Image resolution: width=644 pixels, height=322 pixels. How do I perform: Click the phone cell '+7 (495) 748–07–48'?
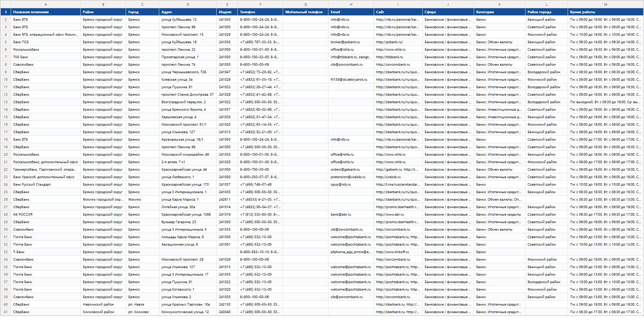click(260, 185)
